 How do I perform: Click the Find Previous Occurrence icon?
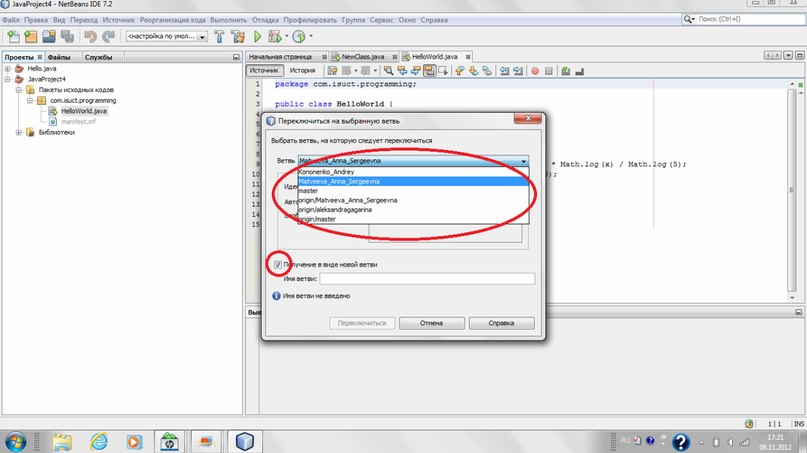click(x=402, y=71)
